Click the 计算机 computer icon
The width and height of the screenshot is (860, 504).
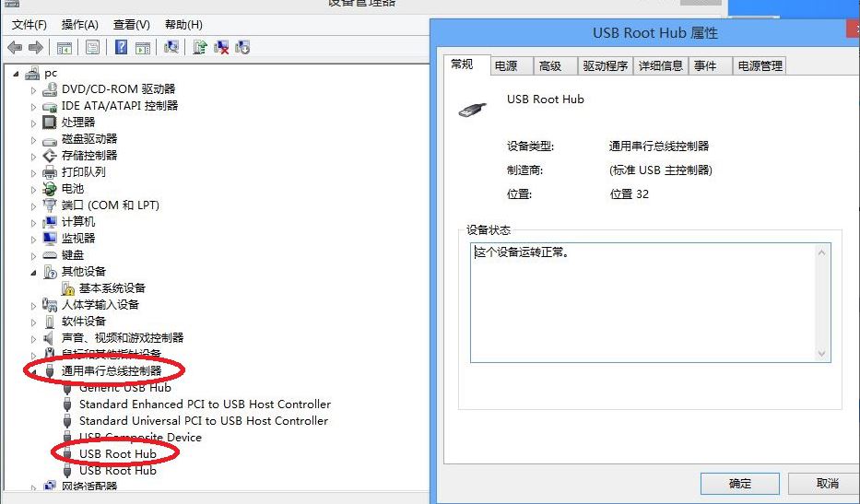click(50, 221)
